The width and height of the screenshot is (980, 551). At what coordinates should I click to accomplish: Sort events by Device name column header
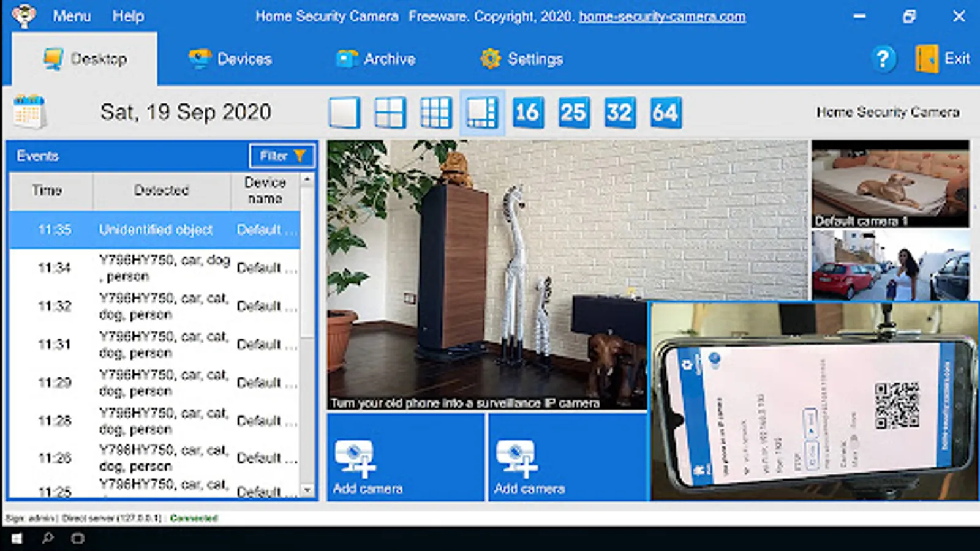[x=265, y=191]
